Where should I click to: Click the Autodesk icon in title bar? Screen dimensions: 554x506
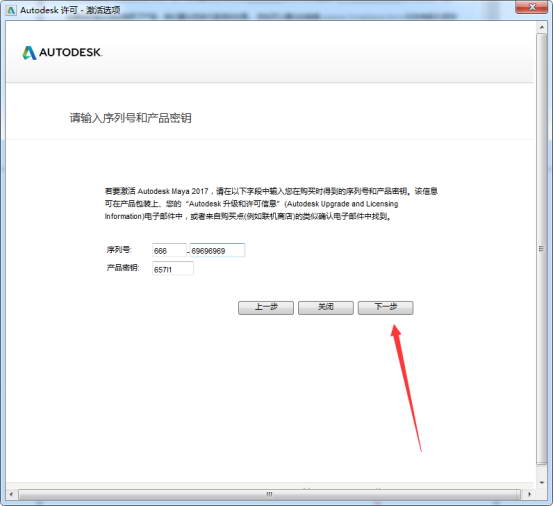click(x=11, y=10)
